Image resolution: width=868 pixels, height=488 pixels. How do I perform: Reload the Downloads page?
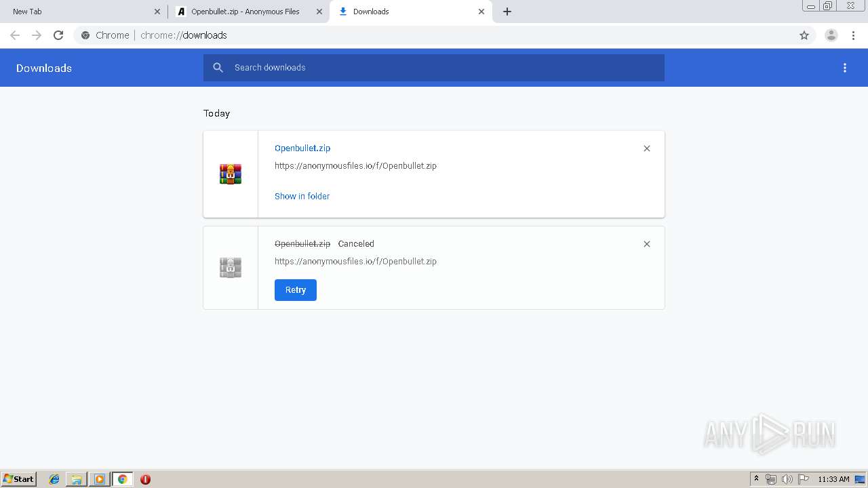tap(58, 35)
